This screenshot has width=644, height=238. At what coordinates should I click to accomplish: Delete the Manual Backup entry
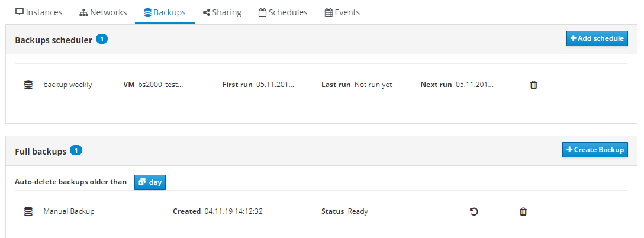[523, 211]
